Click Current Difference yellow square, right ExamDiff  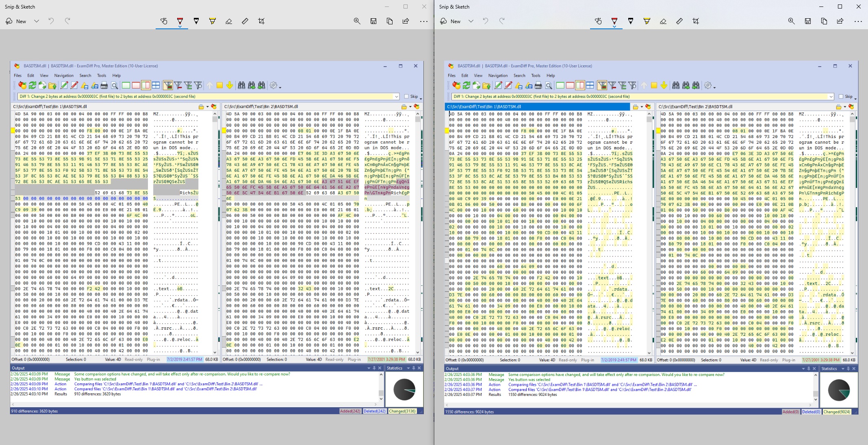[654, 85]
